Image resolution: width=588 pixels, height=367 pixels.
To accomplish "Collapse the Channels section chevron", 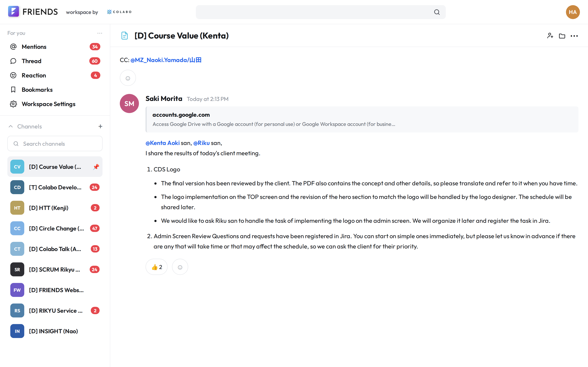I will [11, 126].
